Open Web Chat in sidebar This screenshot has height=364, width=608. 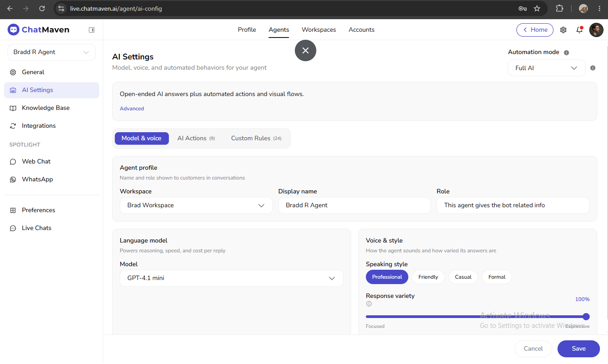51,161
